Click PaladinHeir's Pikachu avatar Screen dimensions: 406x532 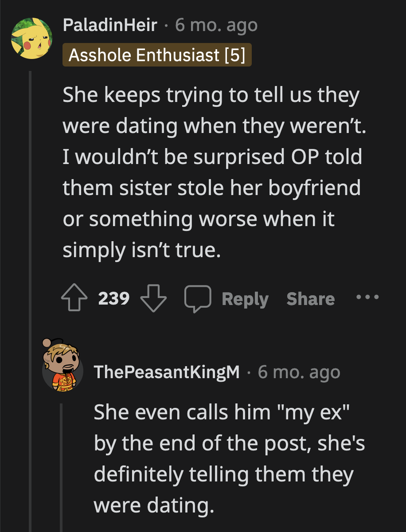(x=32, y=38)
